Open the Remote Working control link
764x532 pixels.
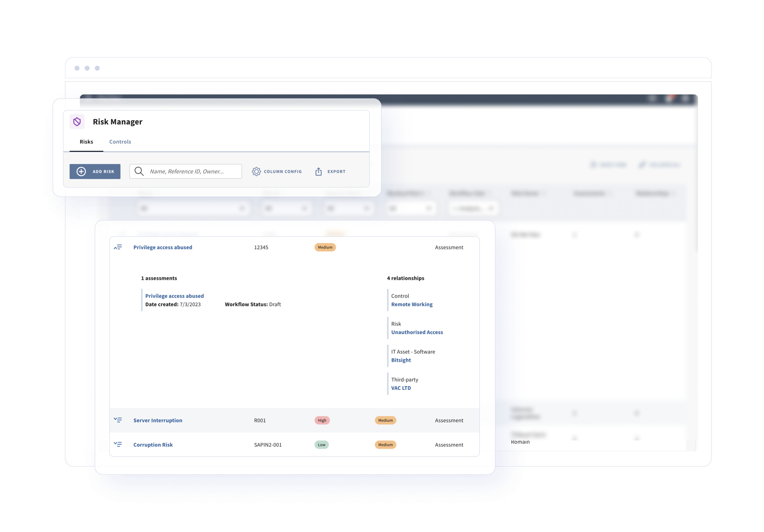[x=412, y=304]
